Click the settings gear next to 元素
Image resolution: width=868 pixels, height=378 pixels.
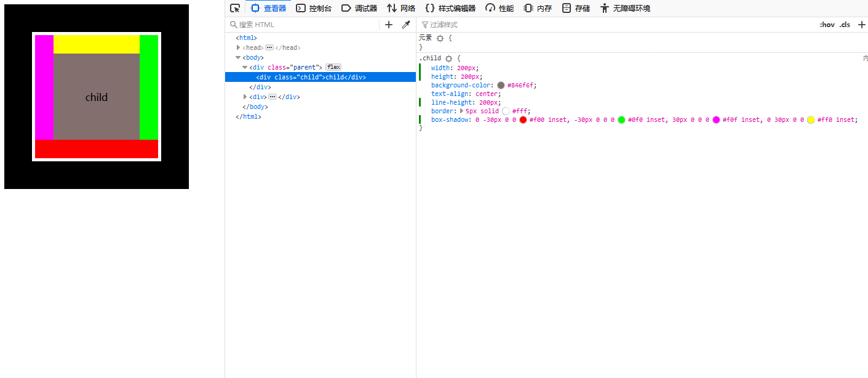(x=439, y=37)
